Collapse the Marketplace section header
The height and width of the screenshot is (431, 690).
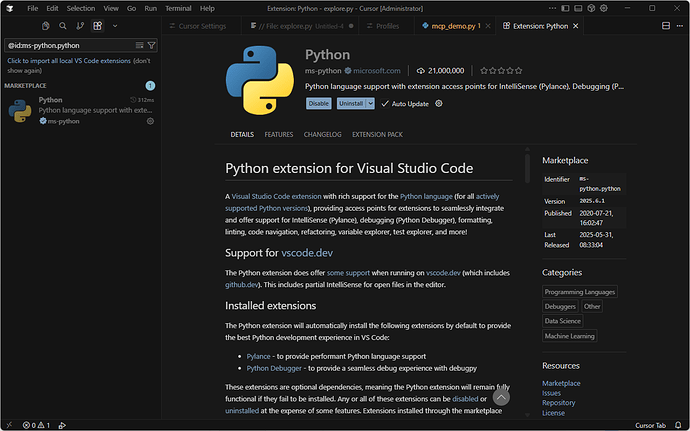point(27,86)
